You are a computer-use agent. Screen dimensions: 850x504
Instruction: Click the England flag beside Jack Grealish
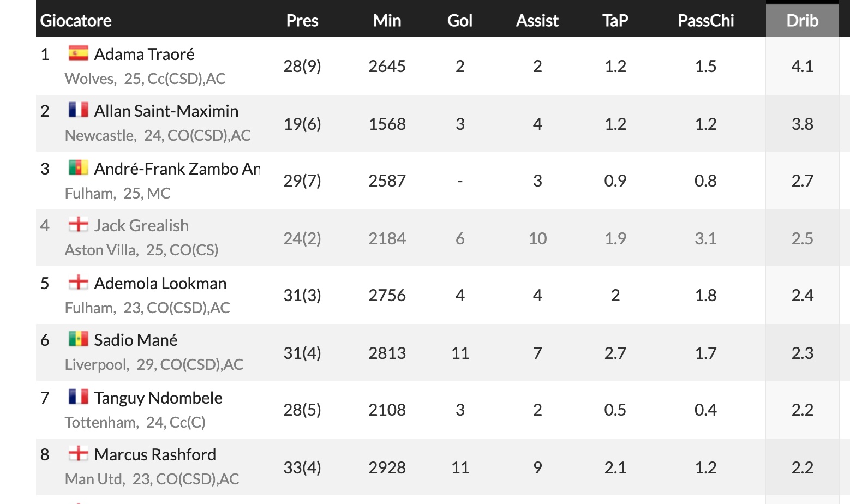(78, 224)
